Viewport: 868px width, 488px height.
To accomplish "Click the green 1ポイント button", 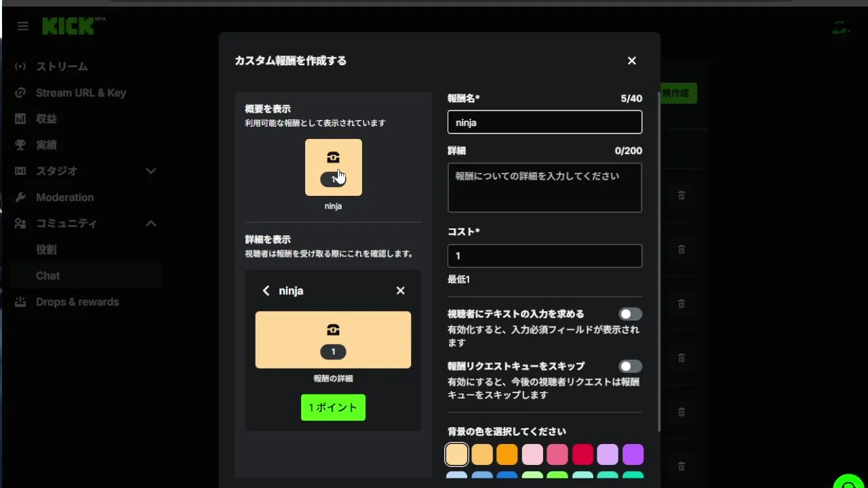I will click(x=333, y=407).
